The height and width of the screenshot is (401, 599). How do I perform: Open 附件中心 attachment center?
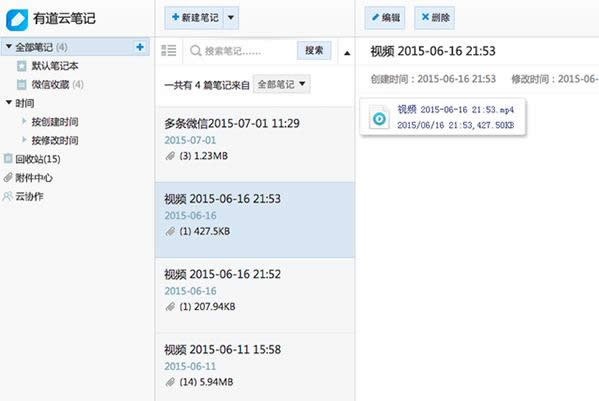coord(28,178)
